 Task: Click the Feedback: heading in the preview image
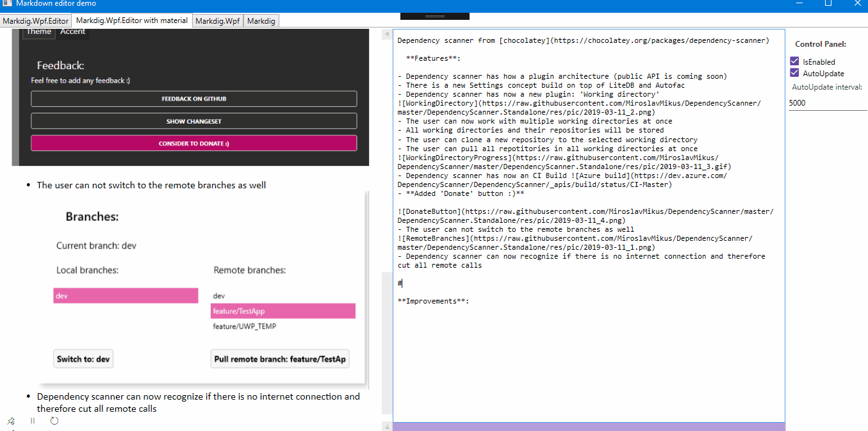pyautogui.click(x=61, y=65)
